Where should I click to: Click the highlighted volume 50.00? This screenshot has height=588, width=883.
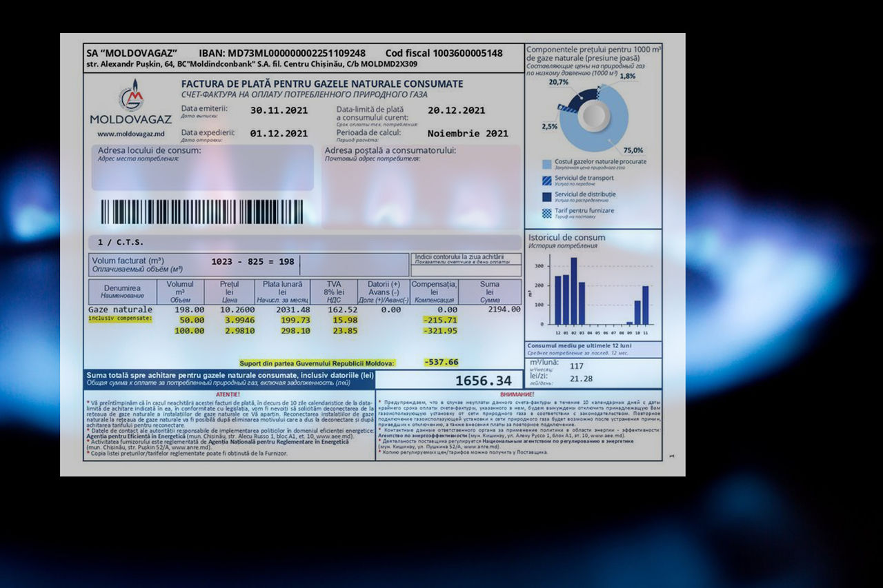click(x=192, y=320)
